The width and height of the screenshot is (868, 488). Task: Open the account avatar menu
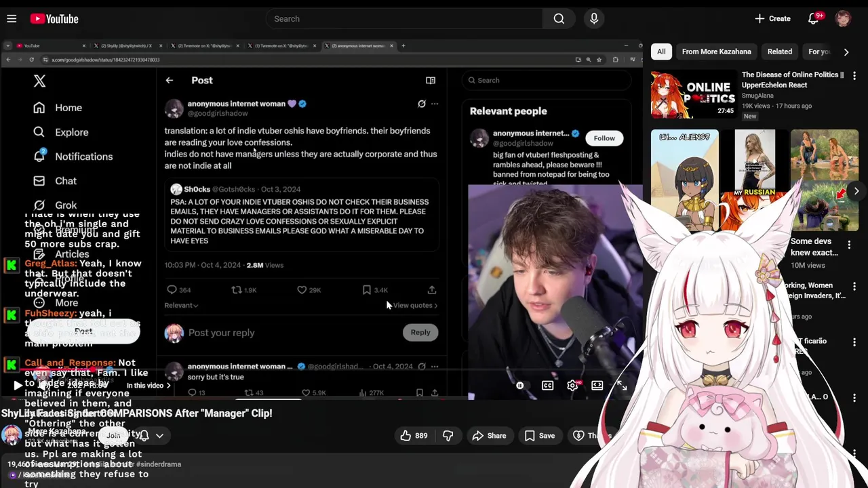[843, 19]
